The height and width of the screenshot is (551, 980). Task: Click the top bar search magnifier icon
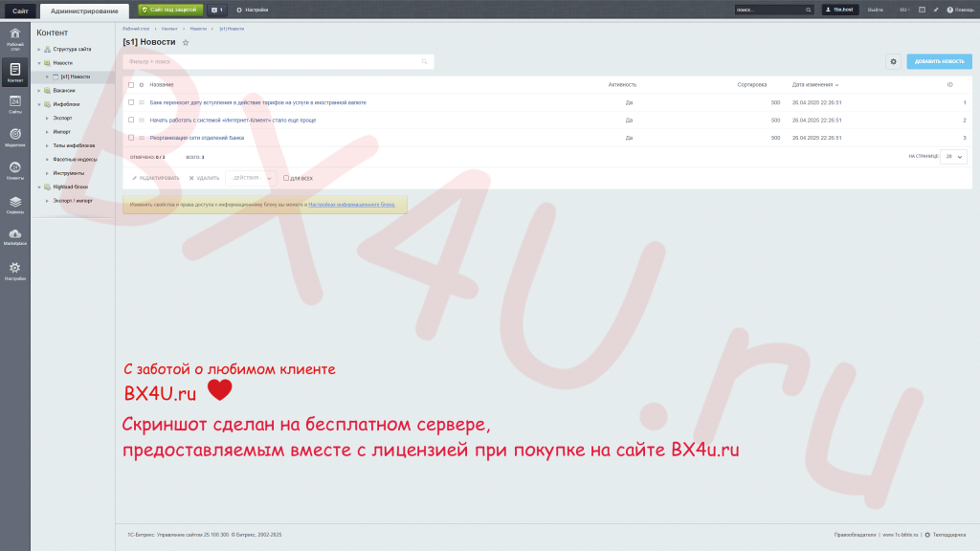[808, 10]
